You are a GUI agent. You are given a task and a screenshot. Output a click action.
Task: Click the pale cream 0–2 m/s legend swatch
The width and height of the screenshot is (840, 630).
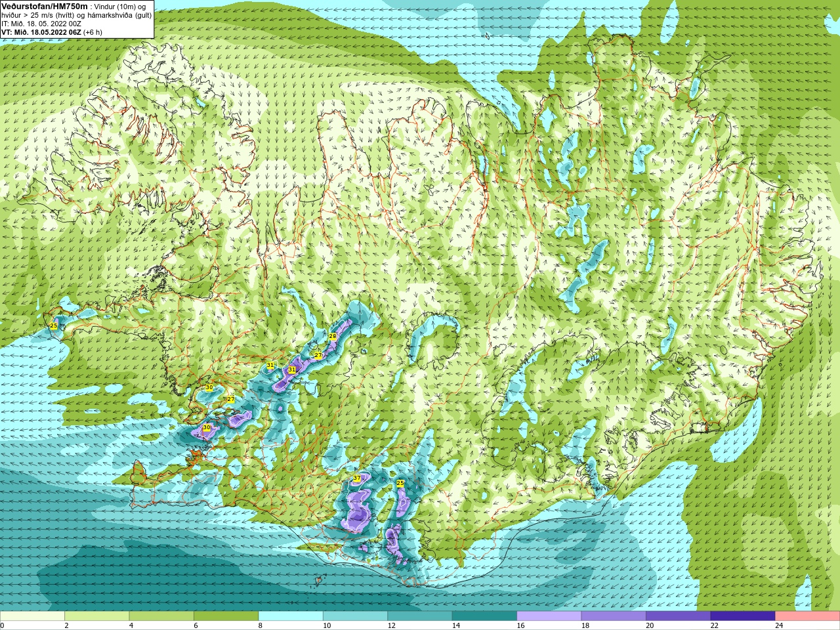(x=32, y=616)
